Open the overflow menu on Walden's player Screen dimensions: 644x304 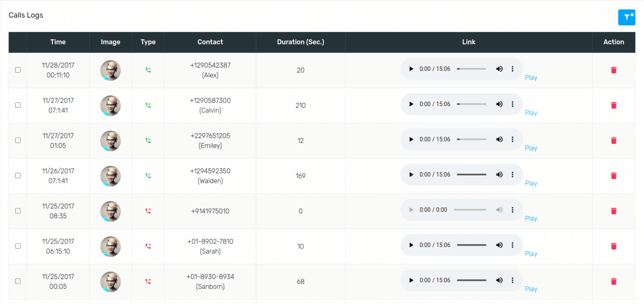[512, 174]
